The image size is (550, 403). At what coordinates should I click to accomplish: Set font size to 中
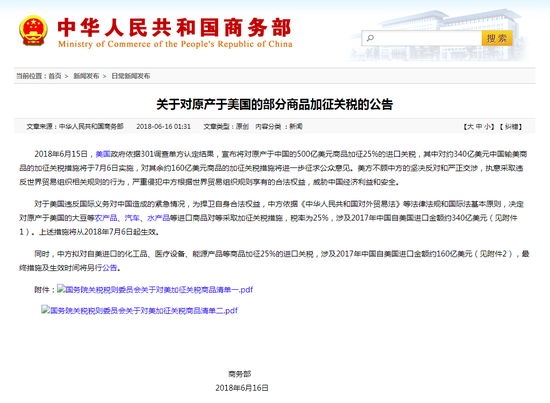[x=479, y=127]
